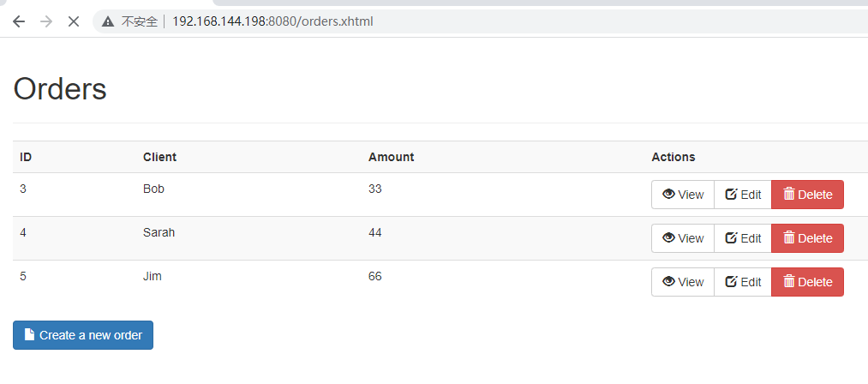The width and height of the screenshot is (868, 384).
Task: Click the pencil edit icon for Sarah's order
Action: [731, 238]
